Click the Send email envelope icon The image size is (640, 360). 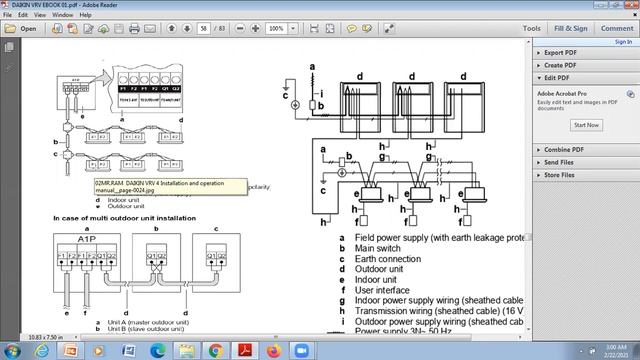pos(150,29)
